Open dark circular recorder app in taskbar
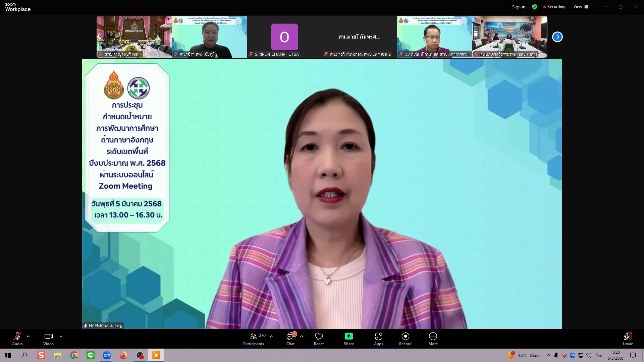The image size is (644, 362). tap(140, 355)
